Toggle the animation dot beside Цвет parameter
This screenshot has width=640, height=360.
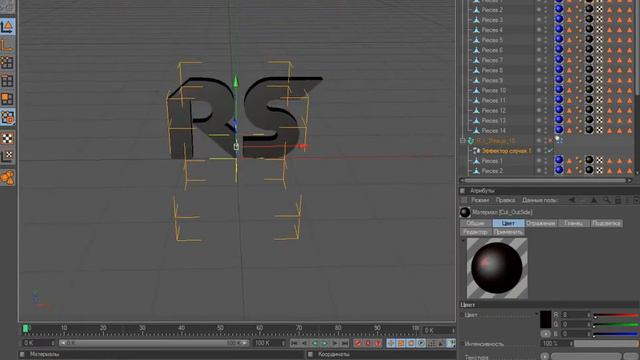point(462,315)
